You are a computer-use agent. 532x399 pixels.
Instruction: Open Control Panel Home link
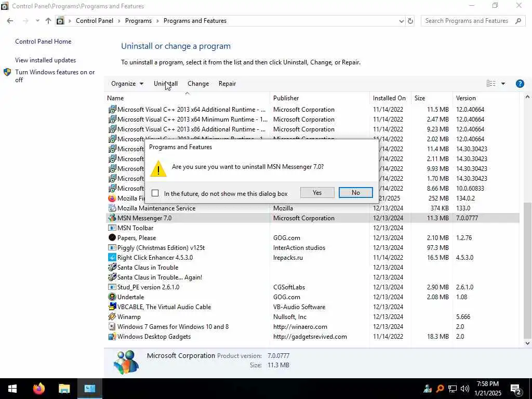tap(43, 42)
